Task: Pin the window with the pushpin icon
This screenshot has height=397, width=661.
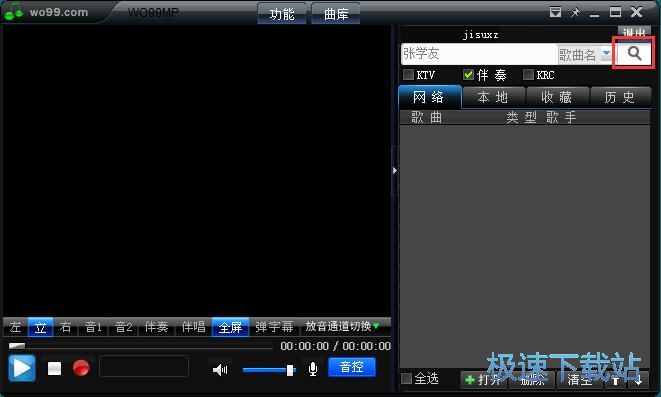Action: (575, 12)
